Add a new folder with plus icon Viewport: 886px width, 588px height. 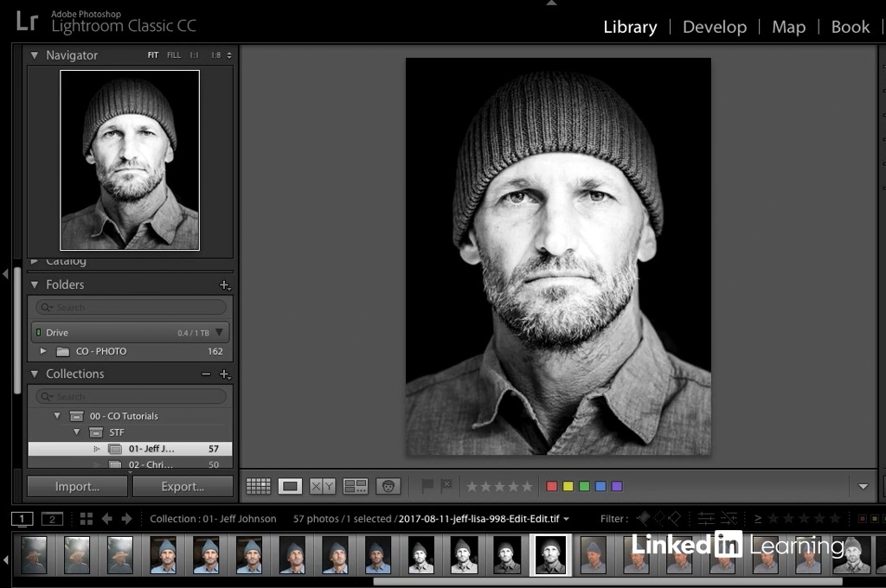coord(224,284)
